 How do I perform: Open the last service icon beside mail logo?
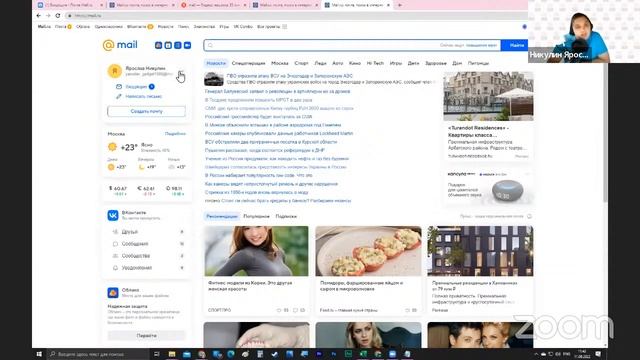[x=187, y=45]
